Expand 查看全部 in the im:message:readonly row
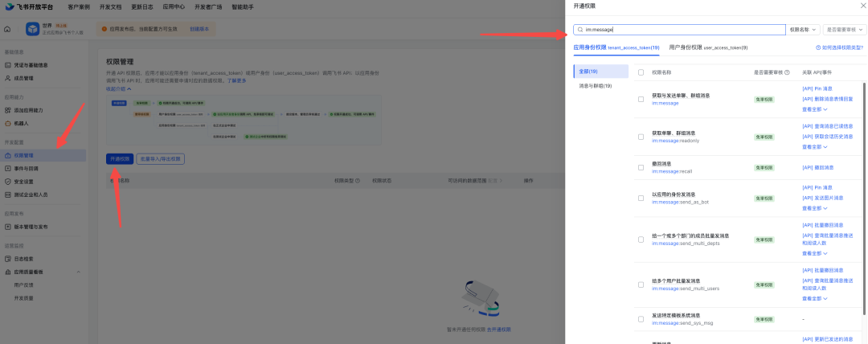The image size is (868, 344). 814,147
